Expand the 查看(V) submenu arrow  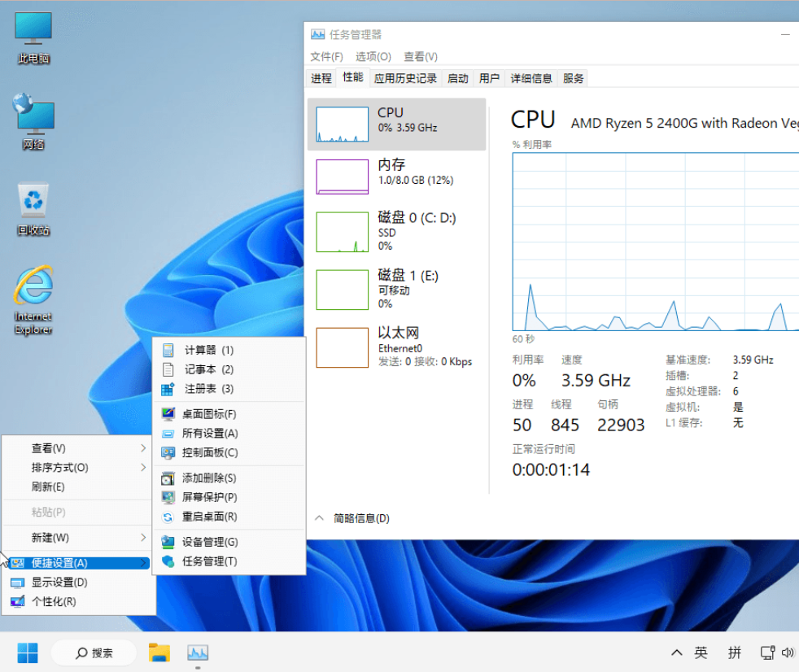(143, 447)
